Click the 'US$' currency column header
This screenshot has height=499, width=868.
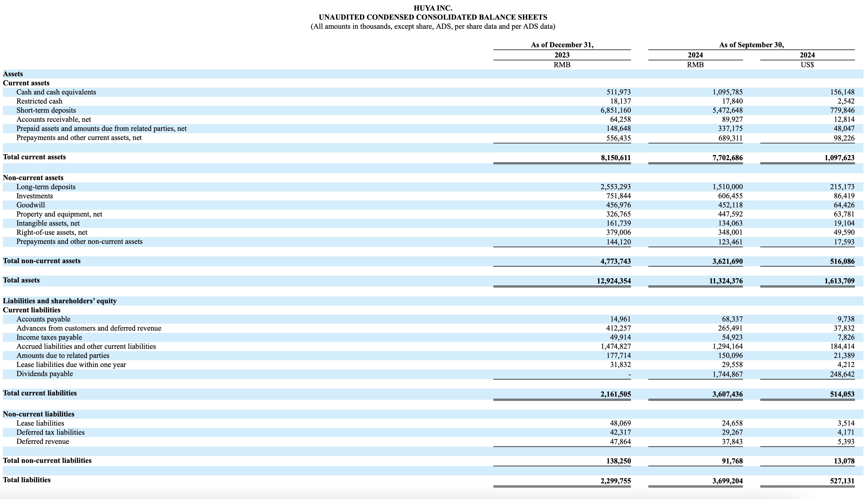click(x=807, y=64)
